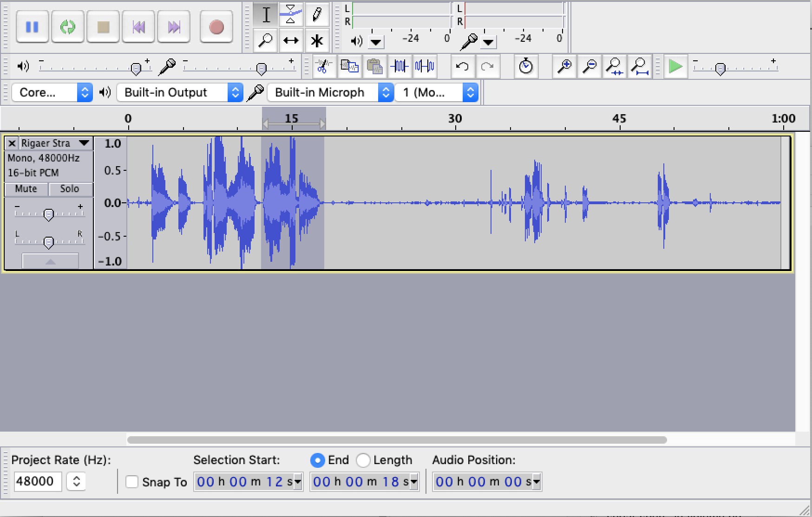Solo the Rigaer Stra track
This screenshot has height=517, width=812.
tap(70, 189)
